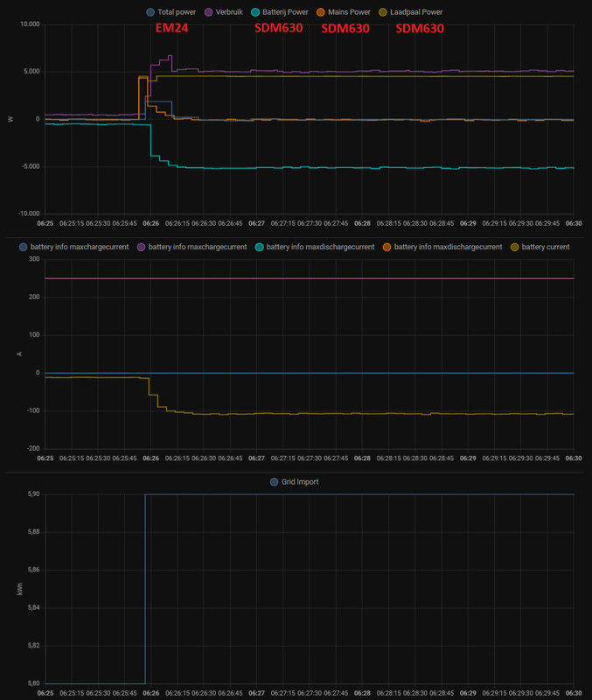Toggle the Total power series label
The image size is (592, 700).
point(177,12)
